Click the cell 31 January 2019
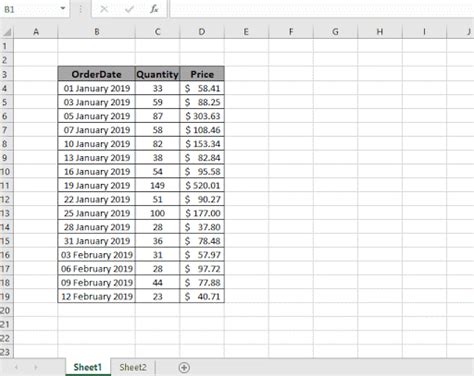 pos(97,241)
